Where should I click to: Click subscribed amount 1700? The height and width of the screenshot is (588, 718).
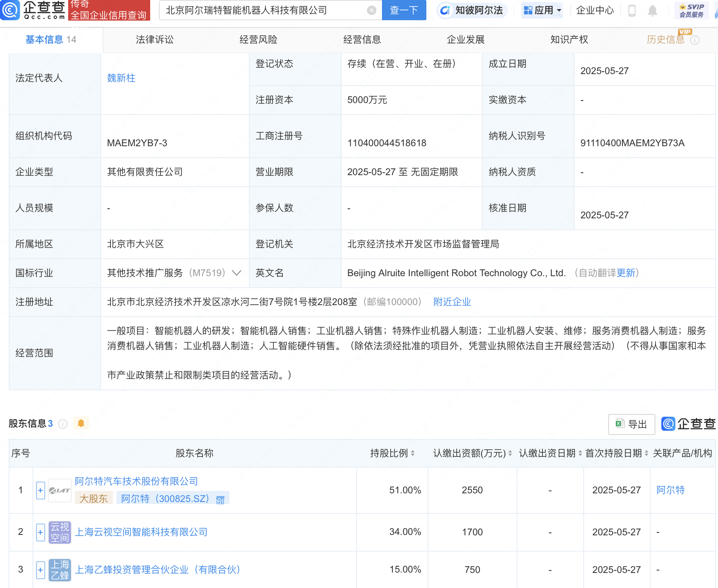coord(472,532)
